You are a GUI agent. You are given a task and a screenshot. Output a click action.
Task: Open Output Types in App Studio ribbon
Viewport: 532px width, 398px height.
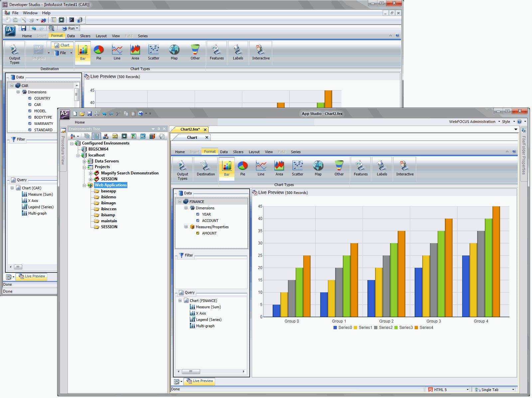pyautogui.click(x=183, y=169)
